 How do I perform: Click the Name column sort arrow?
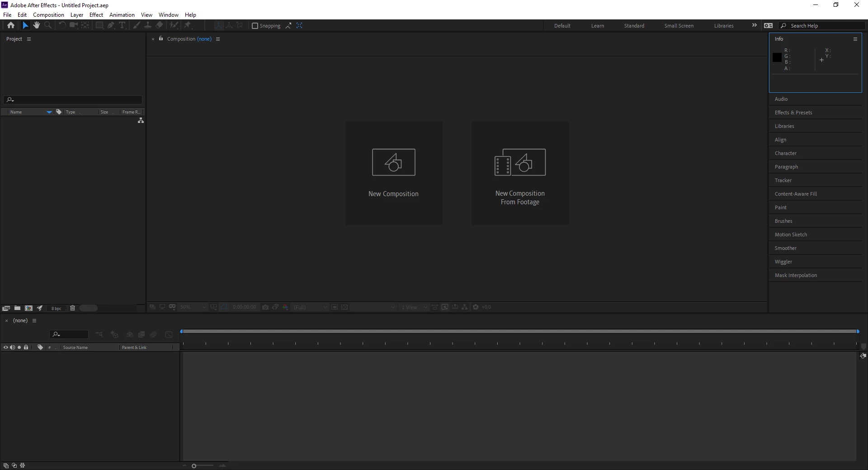click(49, 112)
